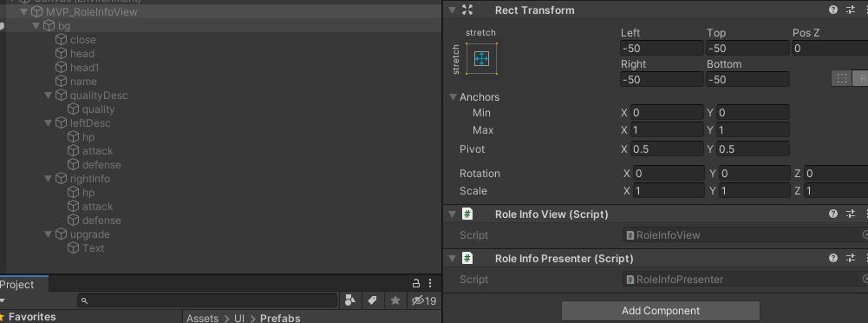Select the head1 object
The height and width of the screenshot is (323, 868).
coord(84,68)
